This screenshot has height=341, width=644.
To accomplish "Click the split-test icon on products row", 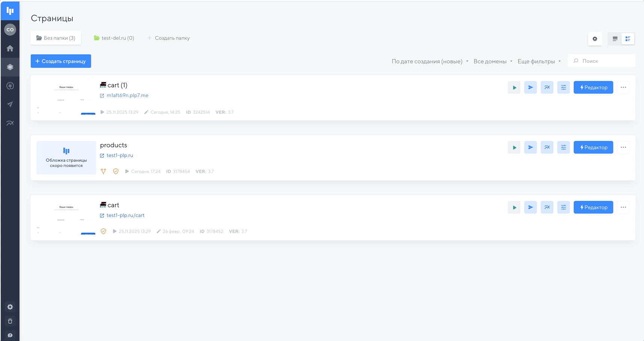I will tap(103, 171).
